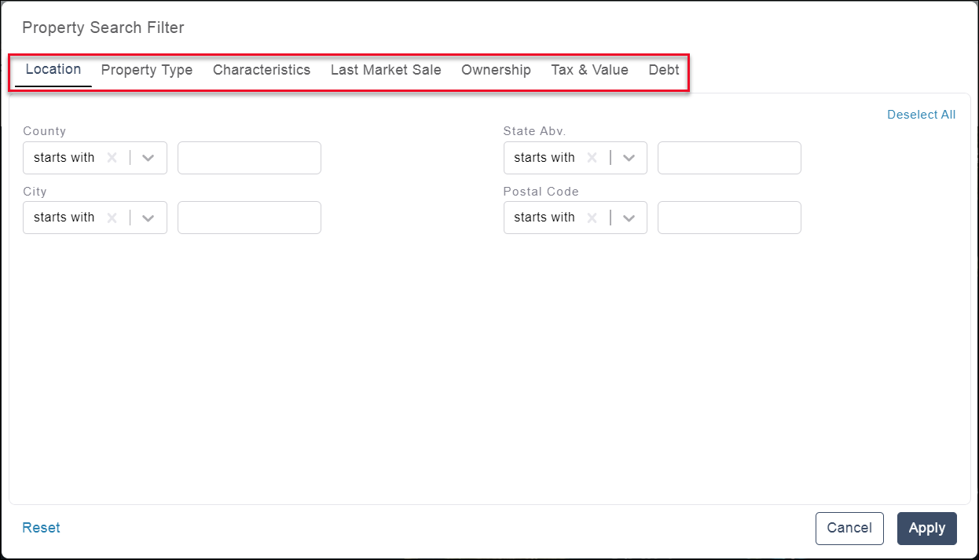Screen dimensions: 979x560
Task: Click the Reset link
Action: click(41, 528)
